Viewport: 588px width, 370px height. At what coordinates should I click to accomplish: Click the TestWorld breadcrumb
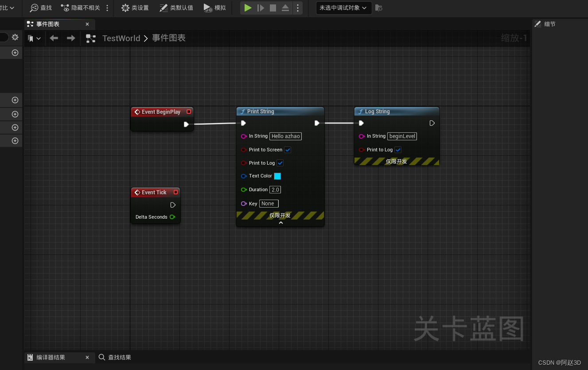point(121,39)
